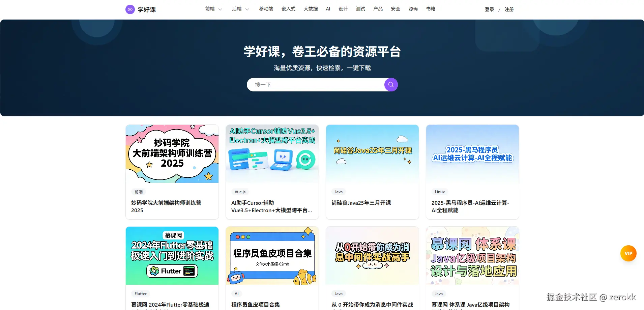
Task: Open the 2024年Flutter零基础 cover image
Action: (x=172, y=256)
